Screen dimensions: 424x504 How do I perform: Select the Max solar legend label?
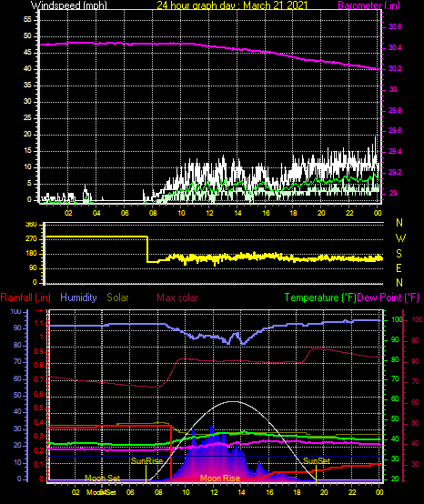(177, 297)
